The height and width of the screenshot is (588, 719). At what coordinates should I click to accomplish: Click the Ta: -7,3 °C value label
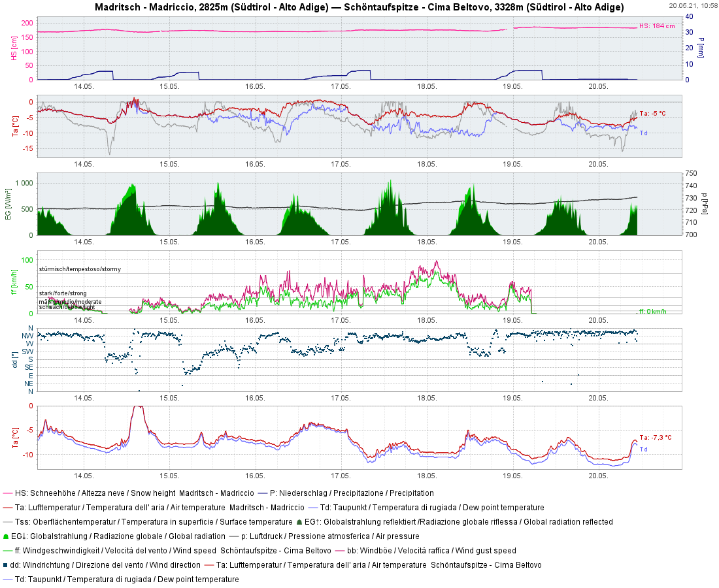tap(655, 438)
